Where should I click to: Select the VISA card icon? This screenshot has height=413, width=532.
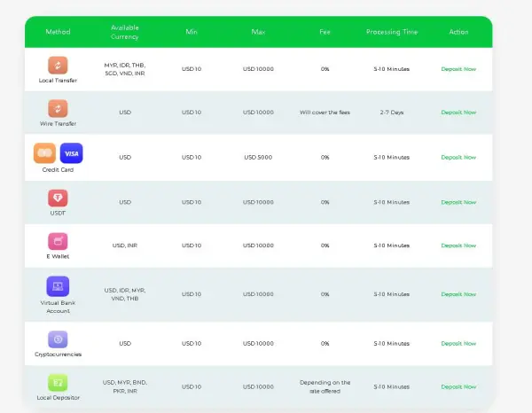(71, 152)
